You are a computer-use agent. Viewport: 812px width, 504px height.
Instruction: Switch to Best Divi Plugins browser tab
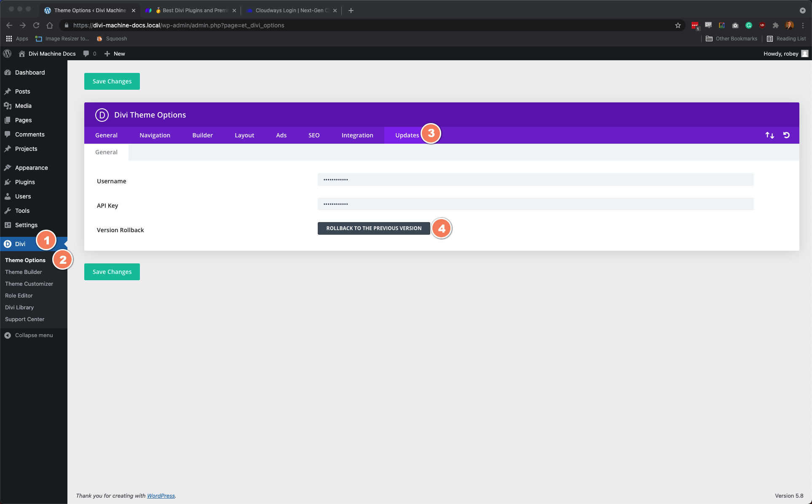tap(191, 11)
